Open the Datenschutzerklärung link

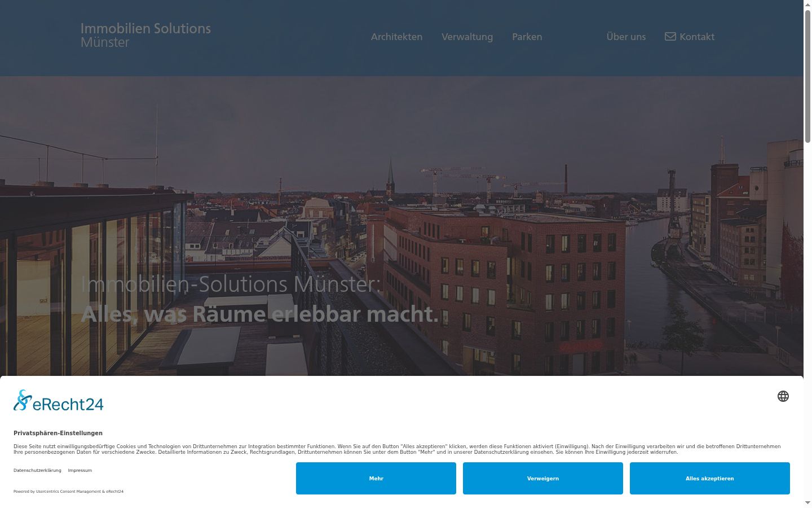[37, 470]
